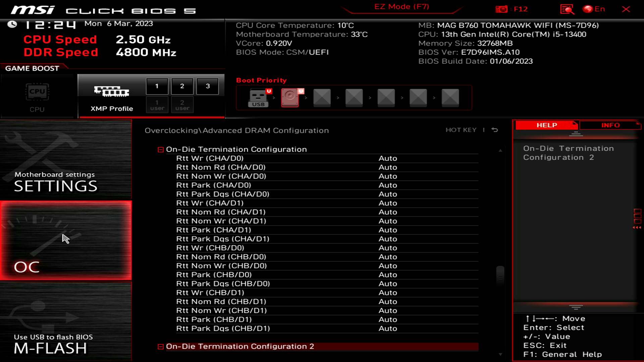Screen dimensions: 644x362
Task: Toggle XMP Profile 2 user setting
Action: pyautogui.click(x=182, y=105)
